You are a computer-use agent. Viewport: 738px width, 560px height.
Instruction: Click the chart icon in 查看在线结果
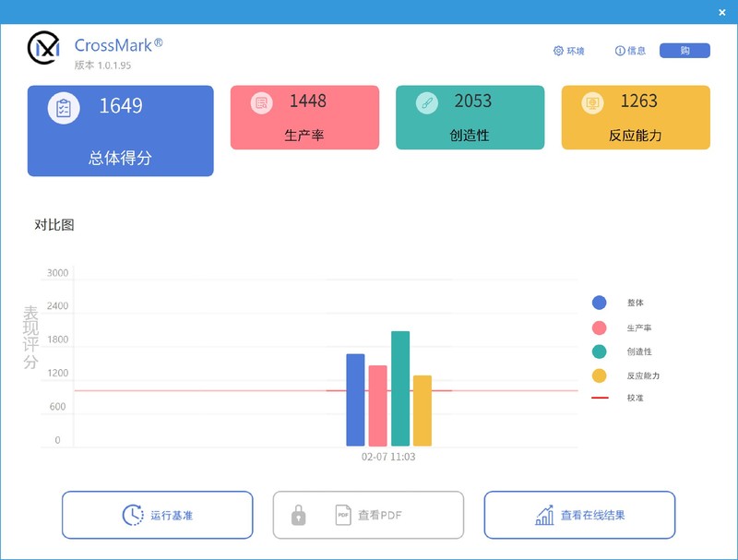[x=544, y=515]
